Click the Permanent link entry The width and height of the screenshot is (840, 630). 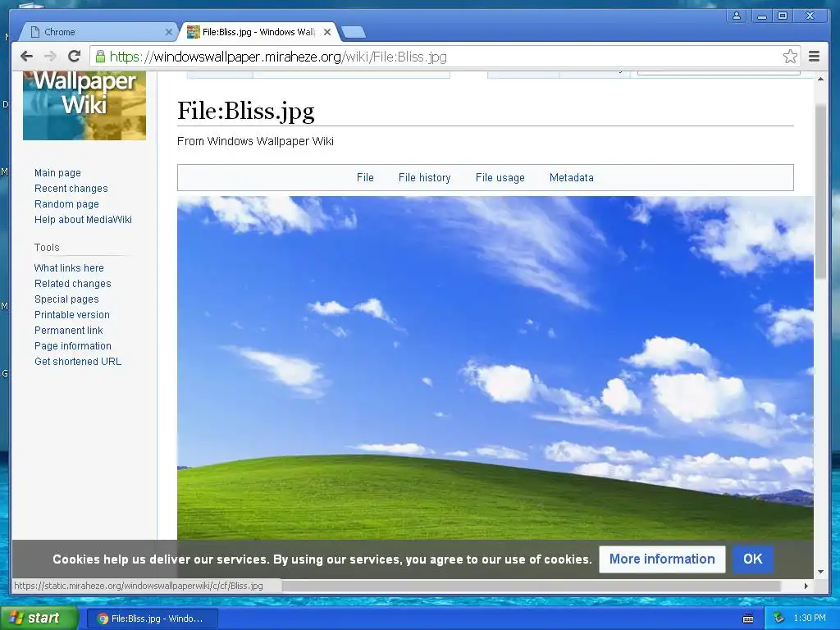tap(69, 330)
